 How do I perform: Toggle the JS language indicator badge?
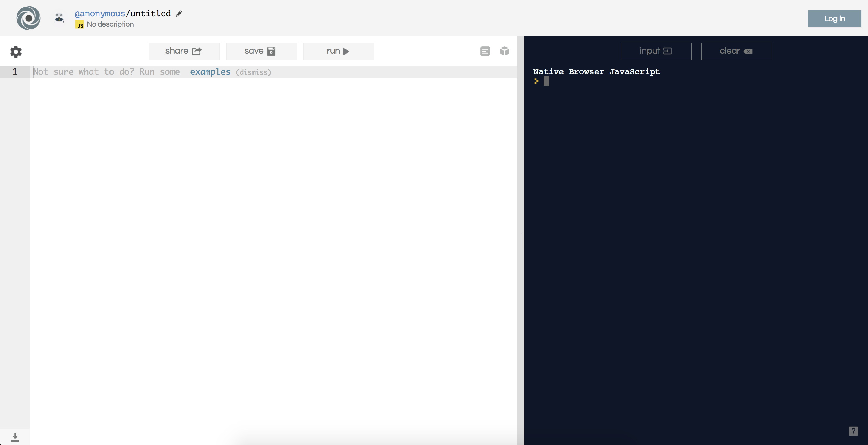80,24
